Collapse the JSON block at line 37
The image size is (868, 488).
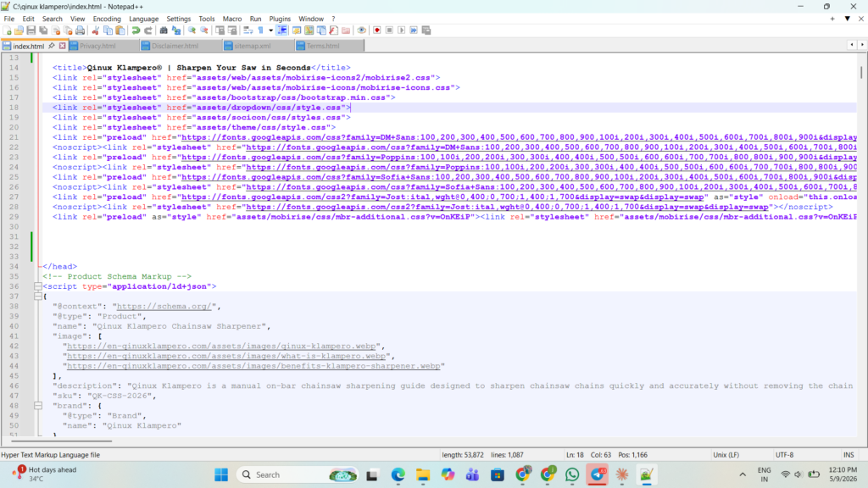point(37,297)
